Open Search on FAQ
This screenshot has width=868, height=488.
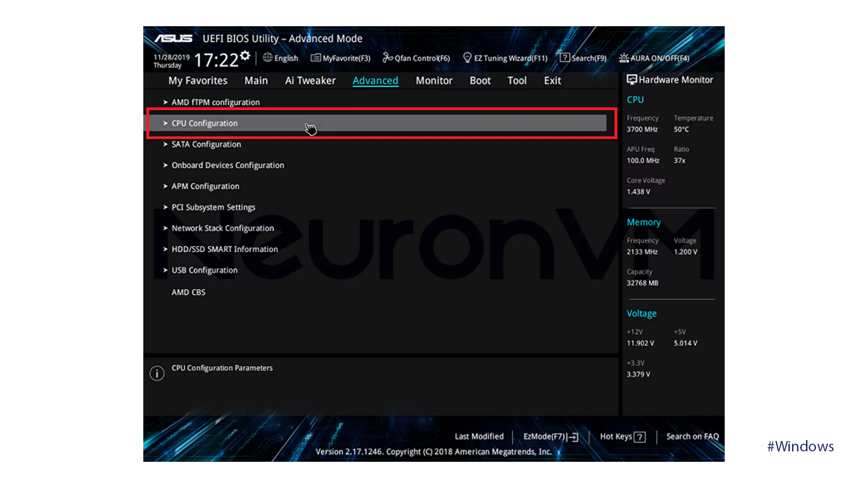click(x=693, y=436)
